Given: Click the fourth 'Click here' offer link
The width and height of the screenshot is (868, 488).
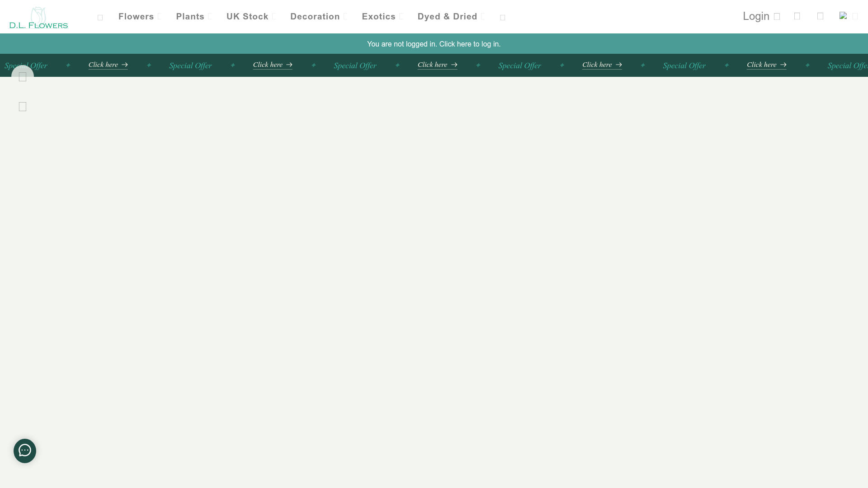Looking at the screenshot, I should [x=602, y=65].
